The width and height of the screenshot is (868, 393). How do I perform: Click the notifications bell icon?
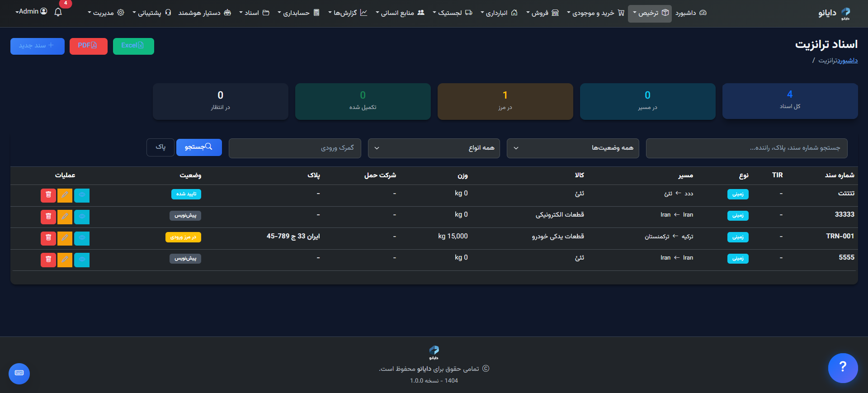coord(58,12)
